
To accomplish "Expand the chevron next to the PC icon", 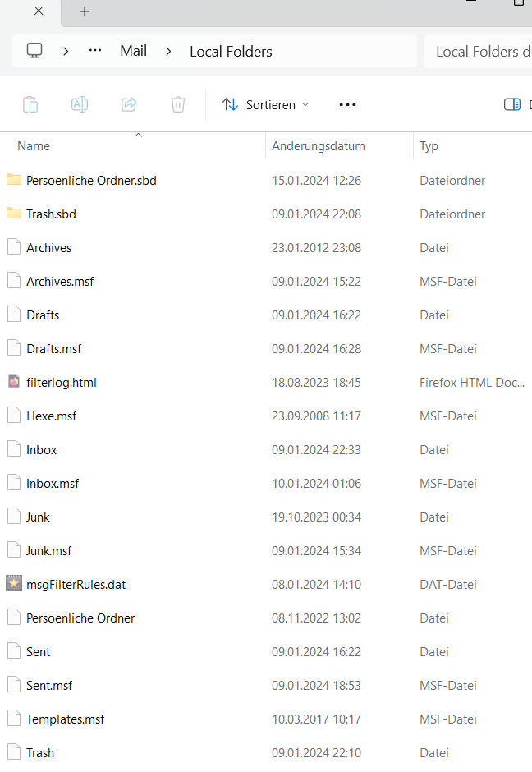I will coord(66,51).
